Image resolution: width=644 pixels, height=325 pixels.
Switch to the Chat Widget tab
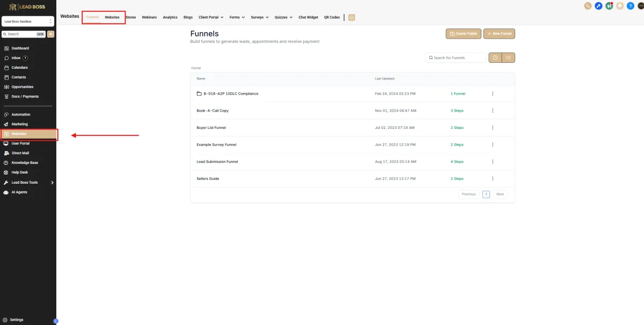tap(309, 17)
